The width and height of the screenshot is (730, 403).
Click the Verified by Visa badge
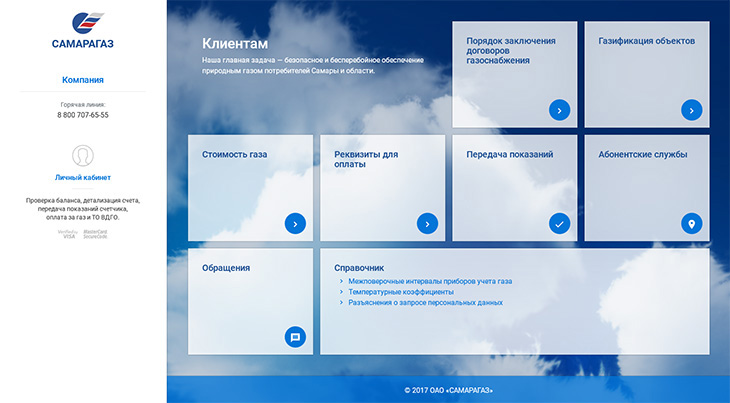pos(67,234)
